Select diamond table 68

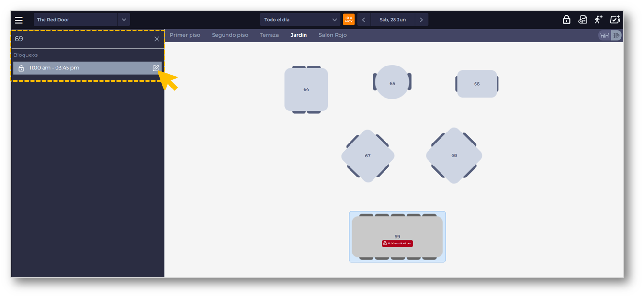[x=454, y=155]
